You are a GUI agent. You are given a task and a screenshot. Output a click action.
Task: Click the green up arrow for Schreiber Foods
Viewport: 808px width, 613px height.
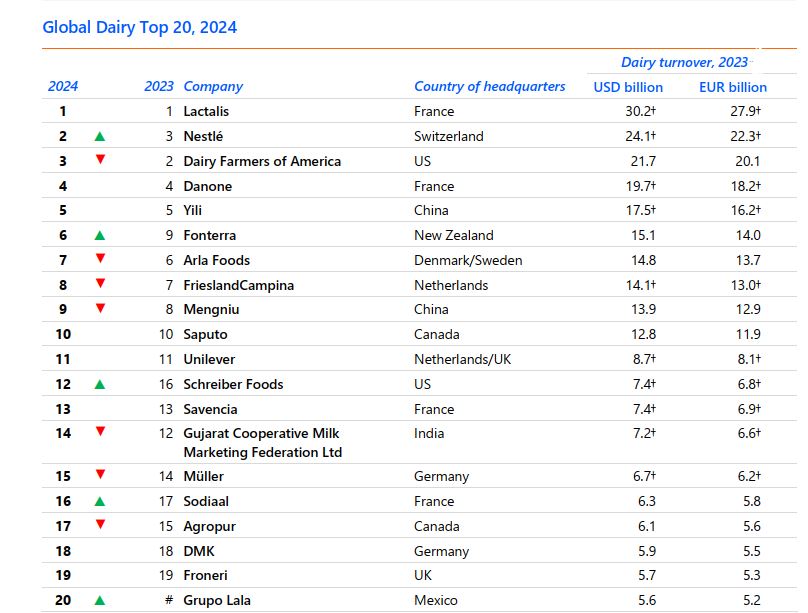coord(99,384)
